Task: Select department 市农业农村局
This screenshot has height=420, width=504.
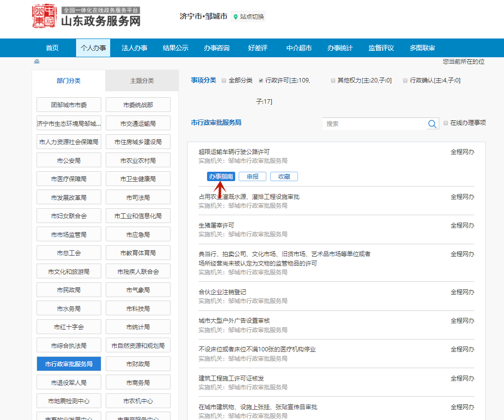Action: [x=138, y=160]
